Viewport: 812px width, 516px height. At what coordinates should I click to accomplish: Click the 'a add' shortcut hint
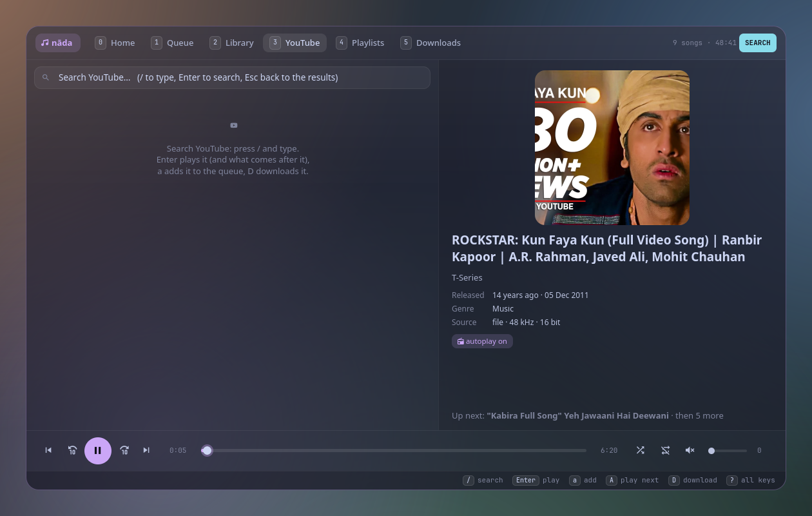pyautogui.click(x=583, y=480)
